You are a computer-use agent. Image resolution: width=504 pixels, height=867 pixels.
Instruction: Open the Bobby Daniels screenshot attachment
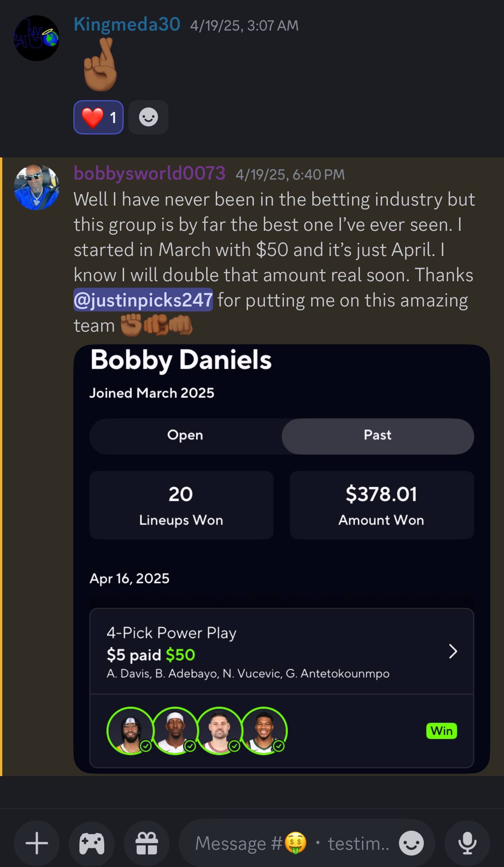click(281, 558)
